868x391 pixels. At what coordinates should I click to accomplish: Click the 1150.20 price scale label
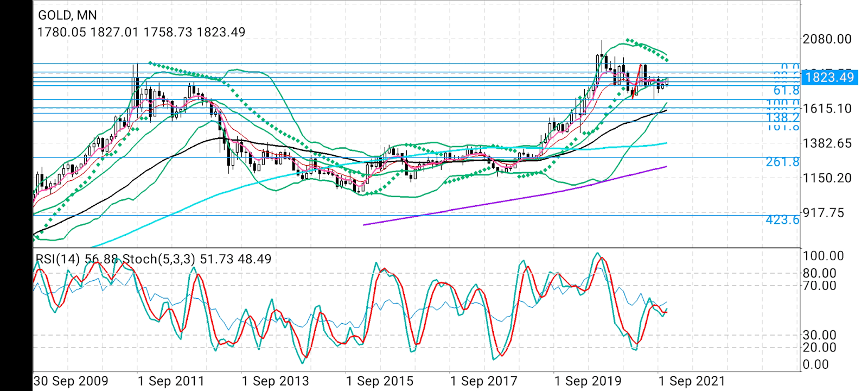tap(827, 178)
